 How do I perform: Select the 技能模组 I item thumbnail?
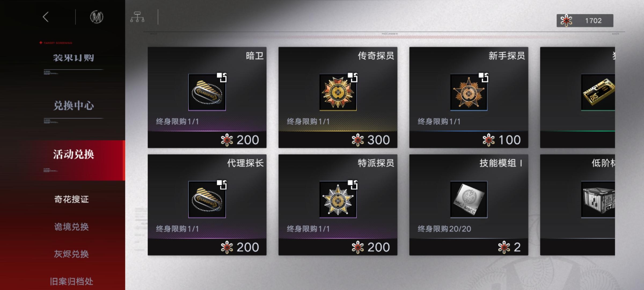pos(469,200)
